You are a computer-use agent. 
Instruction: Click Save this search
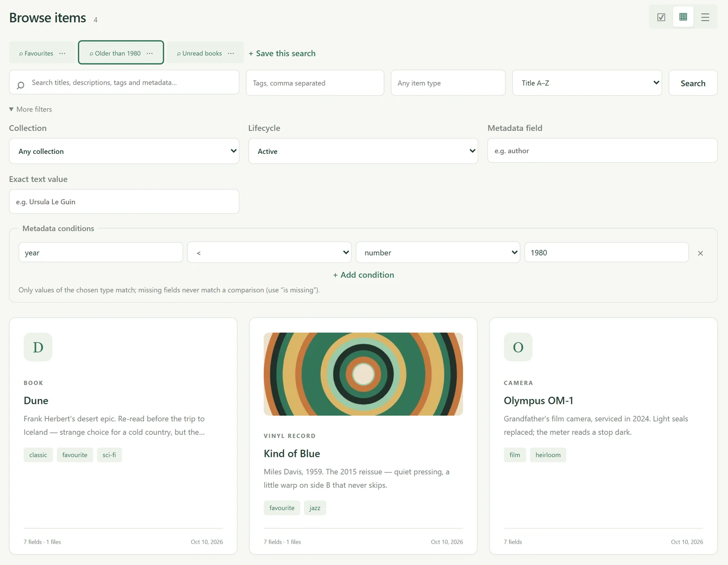(x=282, y=53)
